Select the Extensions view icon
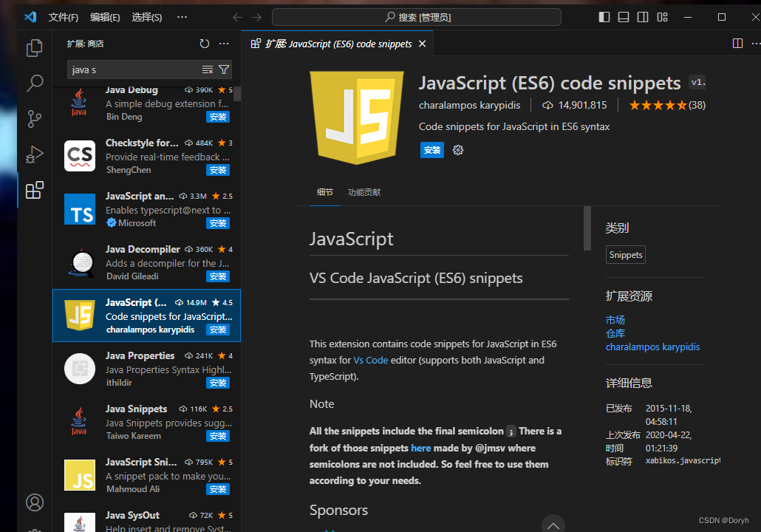 [35, 191]
